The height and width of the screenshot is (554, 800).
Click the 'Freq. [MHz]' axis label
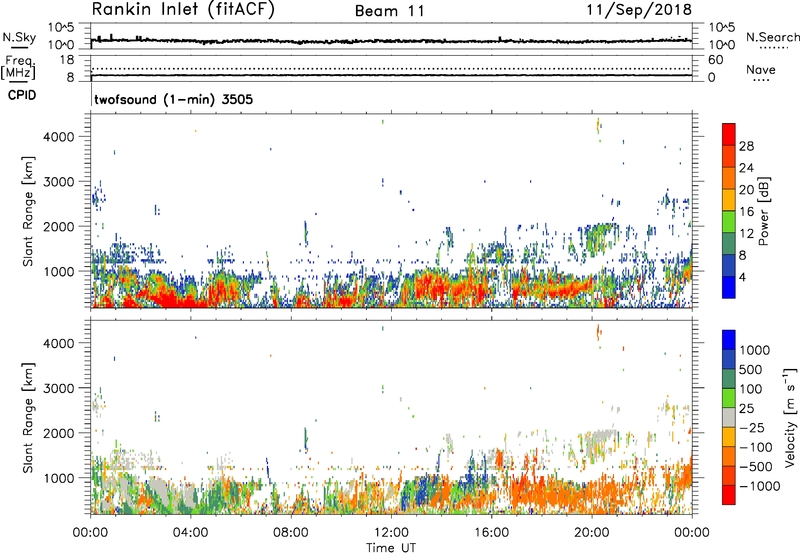18,68
